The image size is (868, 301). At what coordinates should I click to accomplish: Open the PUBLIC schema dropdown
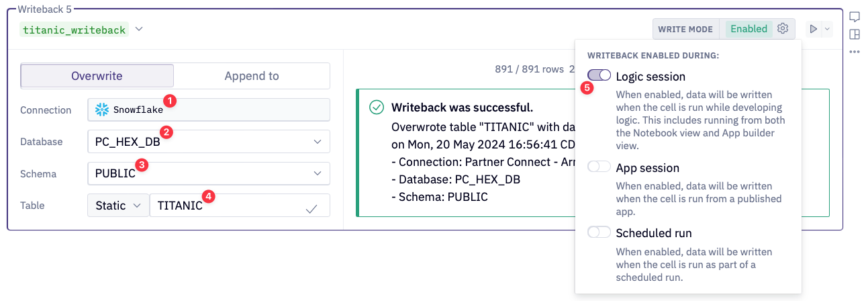pos(318,173)
